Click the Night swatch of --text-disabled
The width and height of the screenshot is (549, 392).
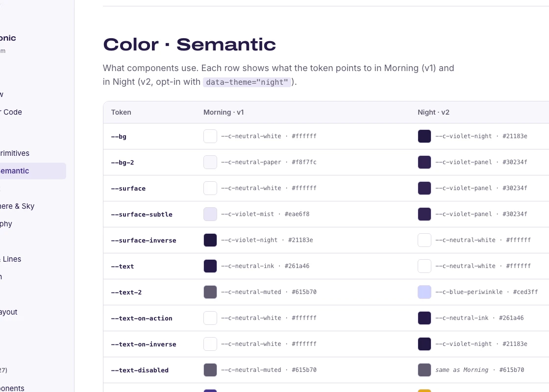tap(424, 370)
